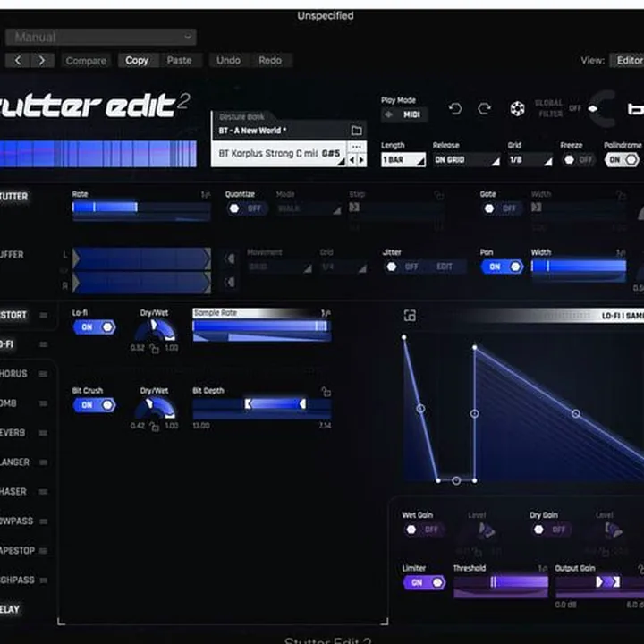The height and width of the screenshot is (644, 644).
Task: Click the Stutter Rate curve icon
Action: click(x=206, y=195)
